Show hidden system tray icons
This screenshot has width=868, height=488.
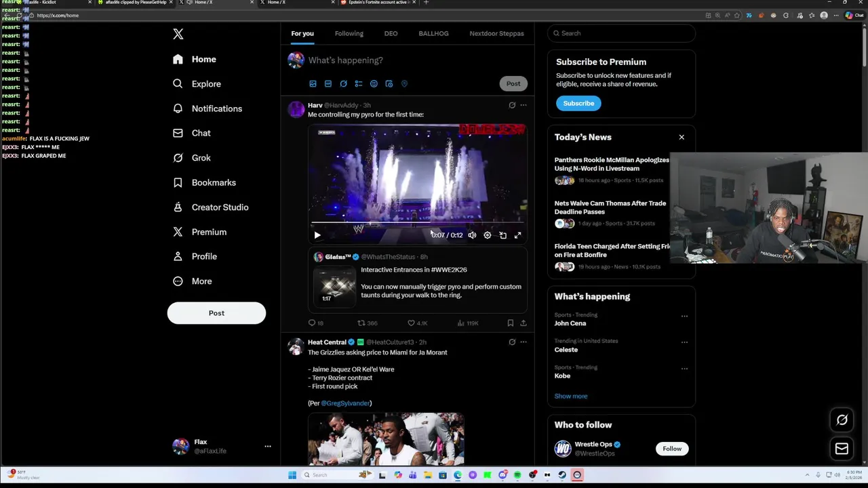[x=807, y=475]
